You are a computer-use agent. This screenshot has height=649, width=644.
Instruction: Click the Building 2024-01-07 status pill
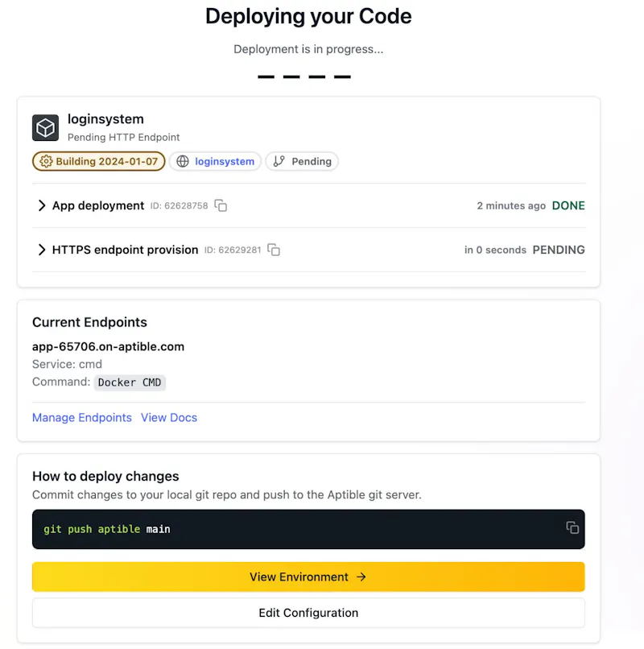[98, 161]
